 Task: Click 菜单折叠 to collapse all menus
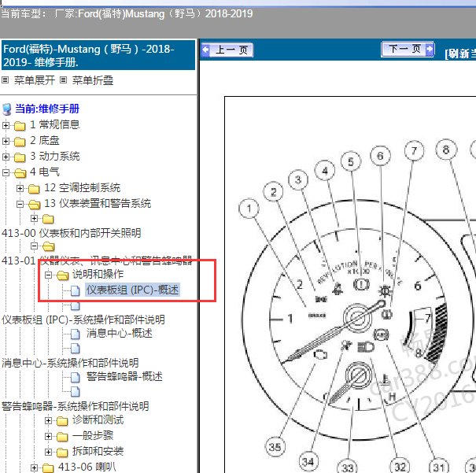click(93, 80)
